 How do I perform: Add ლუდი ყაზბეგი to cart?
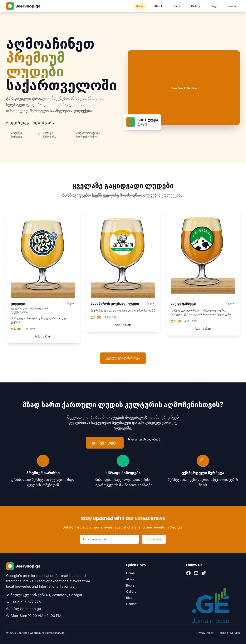[203, 328]
